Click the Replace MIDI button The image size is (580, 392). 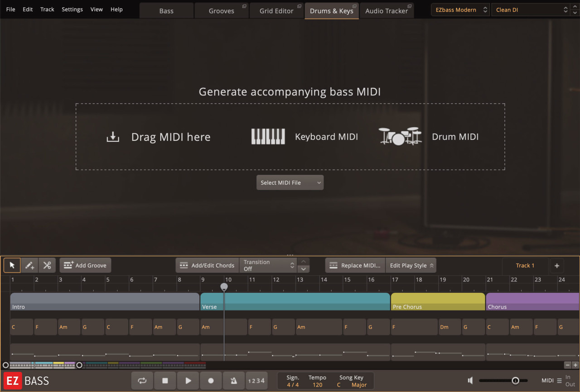pyautogui.click(x=355, y=265)
